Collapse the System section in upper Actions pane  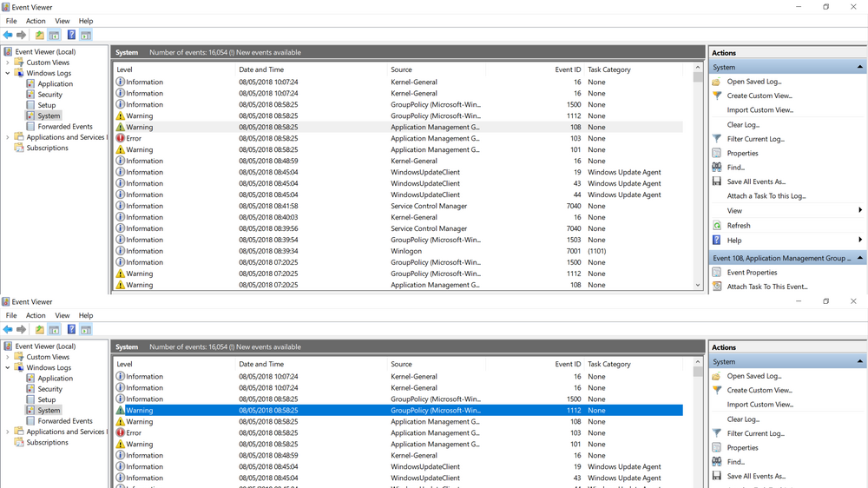[x=859, y=67]
